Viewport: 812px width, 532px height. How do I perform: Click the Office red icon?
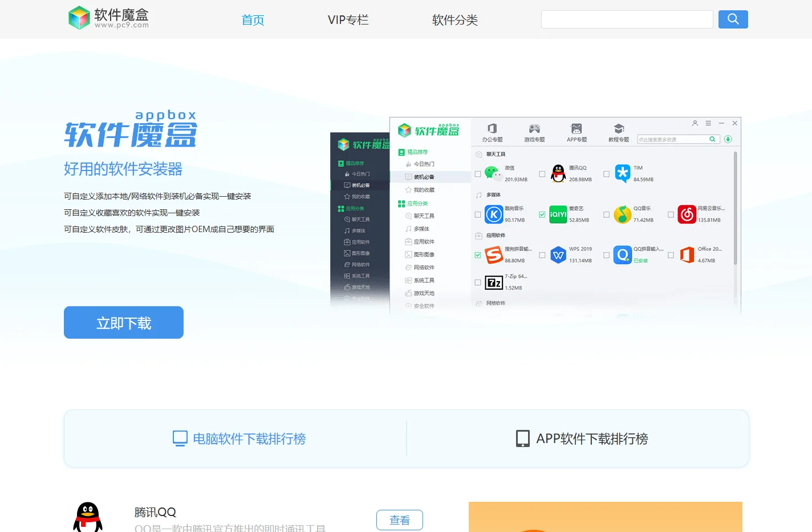(687, 255)
